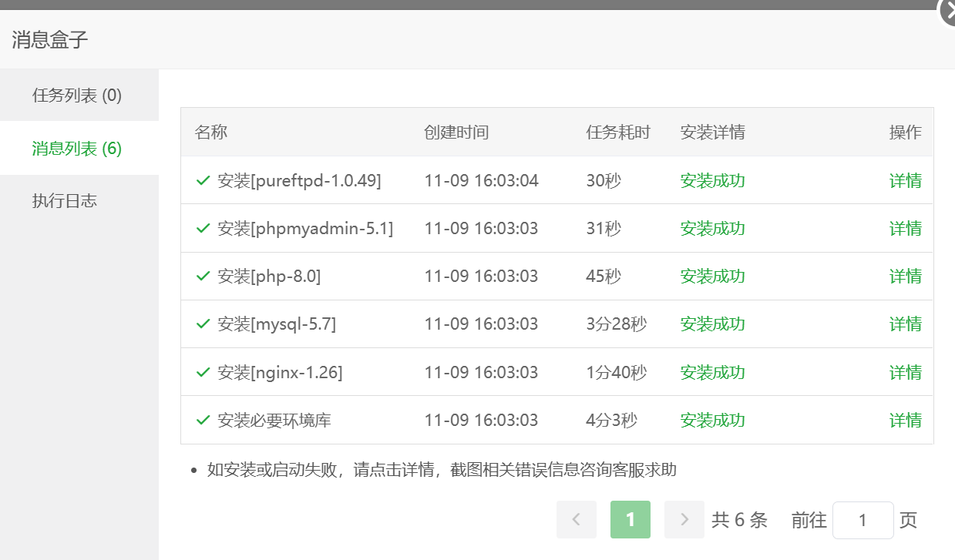This screenshot has width=955, height=560.
Task: Select page 1 in pagination
Action: click(631, 520)
